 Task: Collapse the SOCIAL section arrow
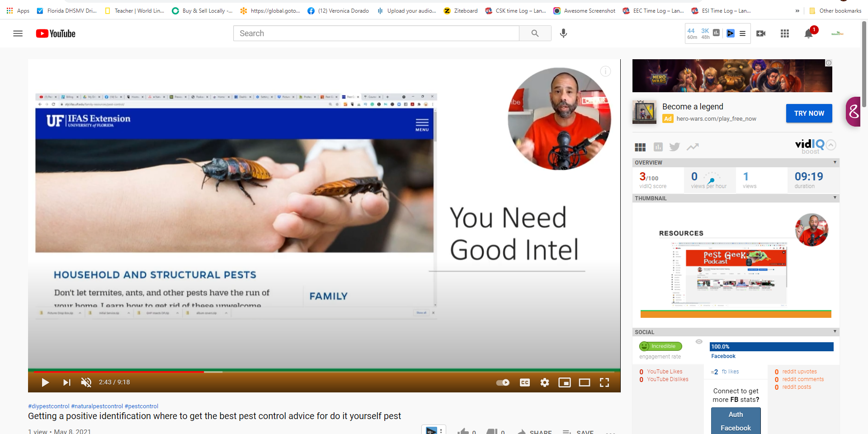[x=835, y=332]
